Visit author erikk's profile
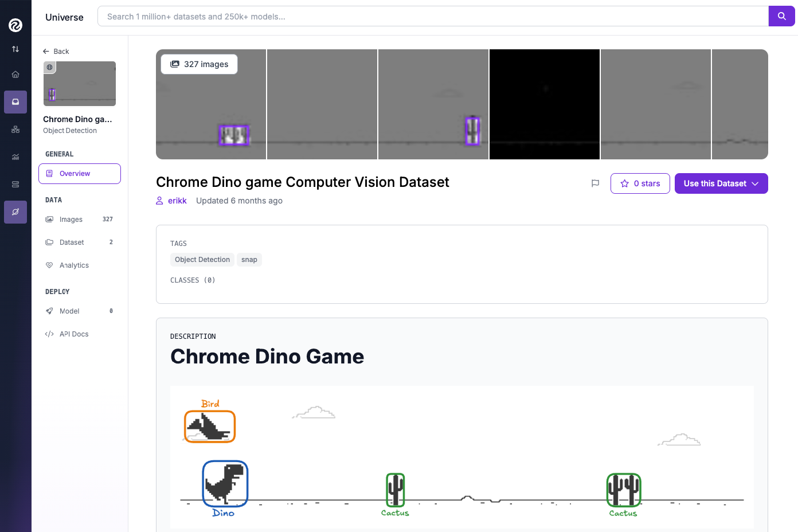The image size is (798, 532). click(177, 201)
